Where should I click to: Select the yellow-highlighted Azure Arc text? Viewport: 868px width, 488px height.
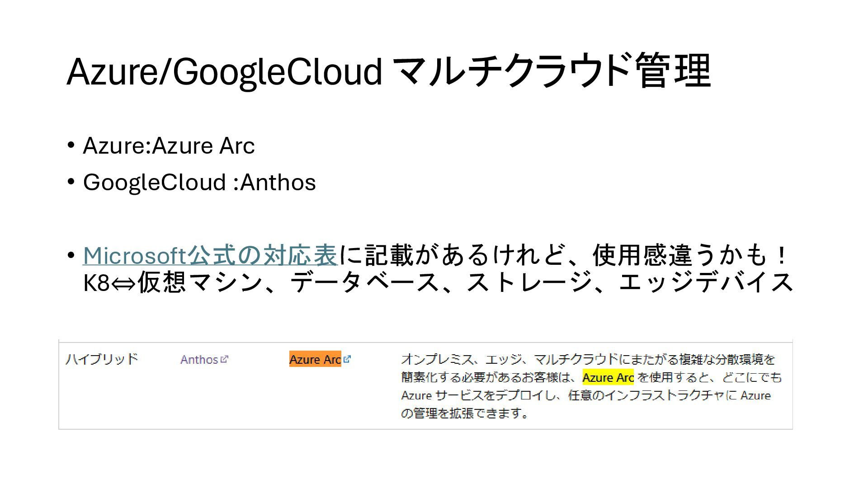pyautogui.click(x=608, y=377)
